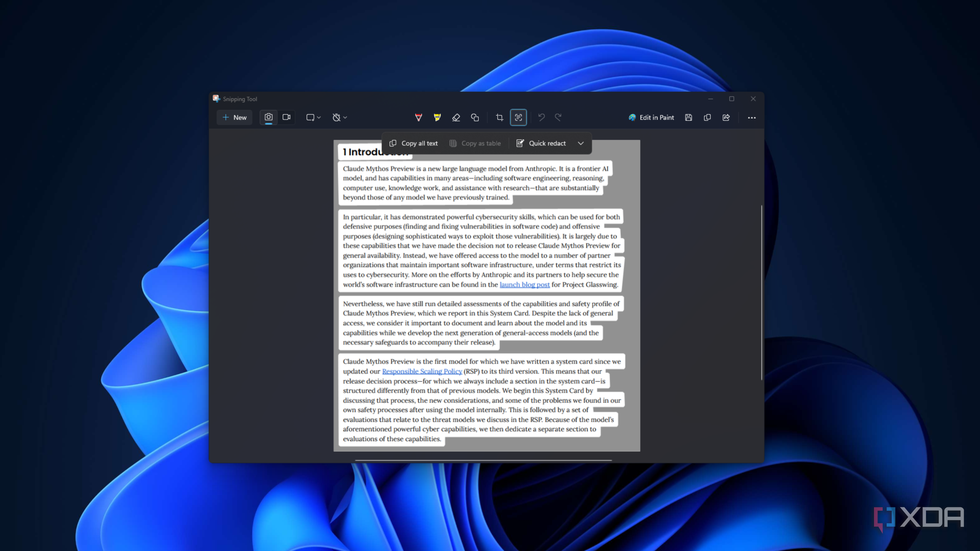Save the snip with the save icon
This screenshot has width=980, height=551.
pyautogui.click(x=688, y=118)
